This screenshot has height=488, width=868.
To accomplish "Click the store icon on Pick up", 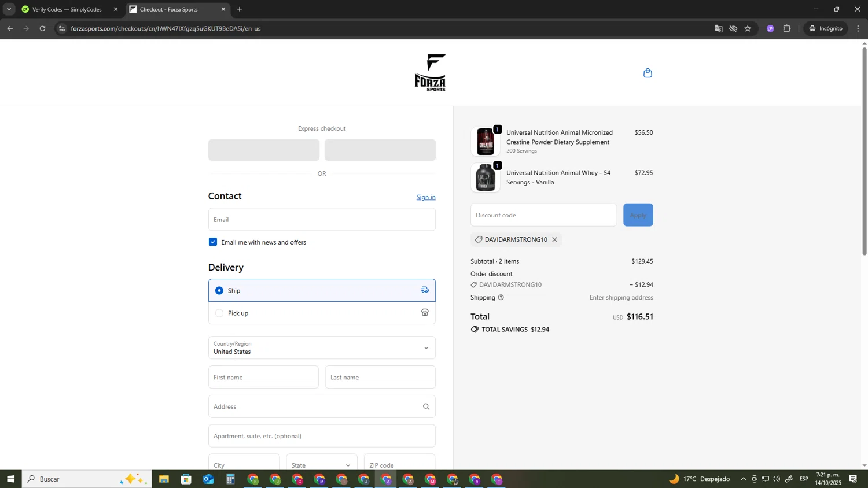I will 425,313.
